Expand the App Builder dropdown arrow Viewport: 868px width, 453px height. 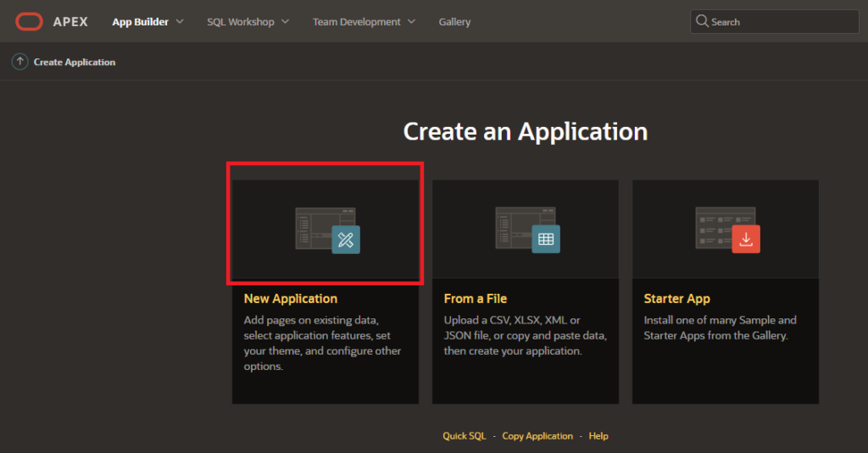pos(180,21)
